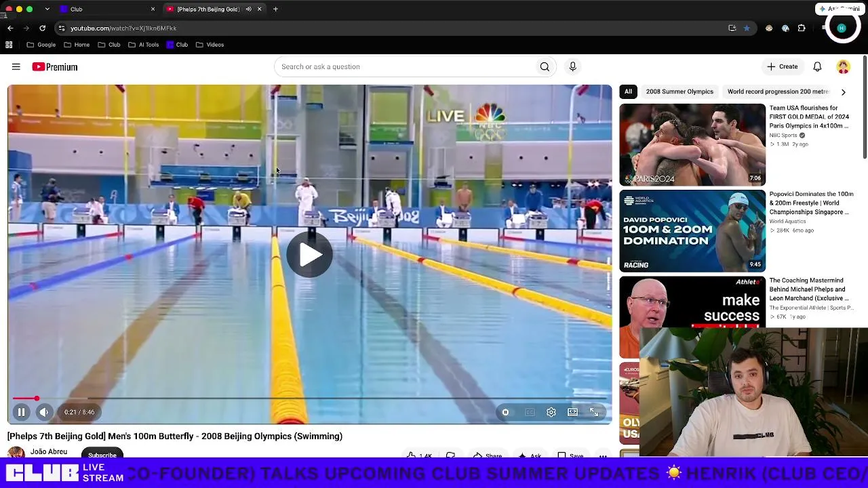Open the NBC Sports channel name
This screenshot has height=488, width=868.
click(783, 135)
